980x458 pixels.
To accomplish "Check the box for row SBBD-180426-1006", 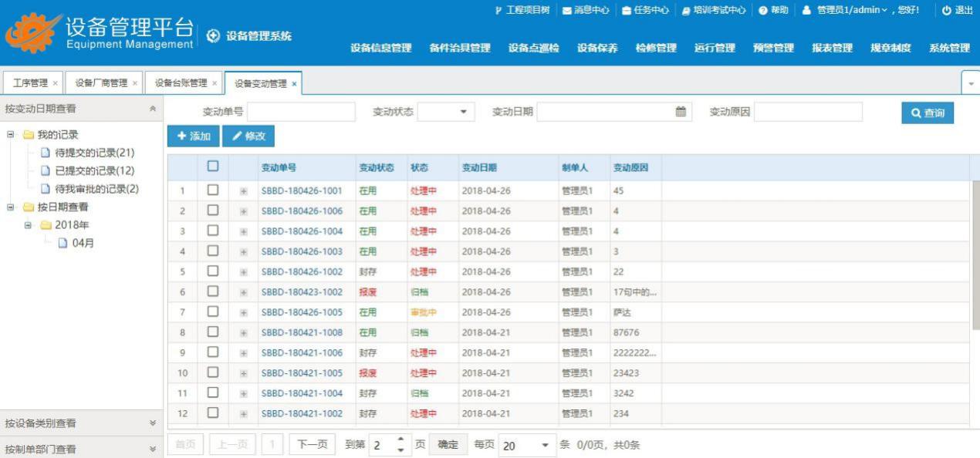I will (x=213, y=211).
